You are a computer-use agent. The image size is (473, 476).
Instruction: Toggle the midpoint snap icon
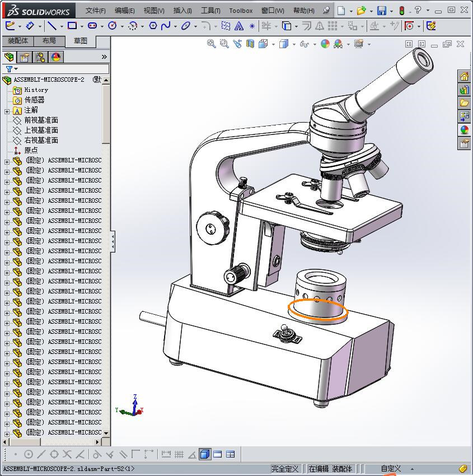(41, 454)
